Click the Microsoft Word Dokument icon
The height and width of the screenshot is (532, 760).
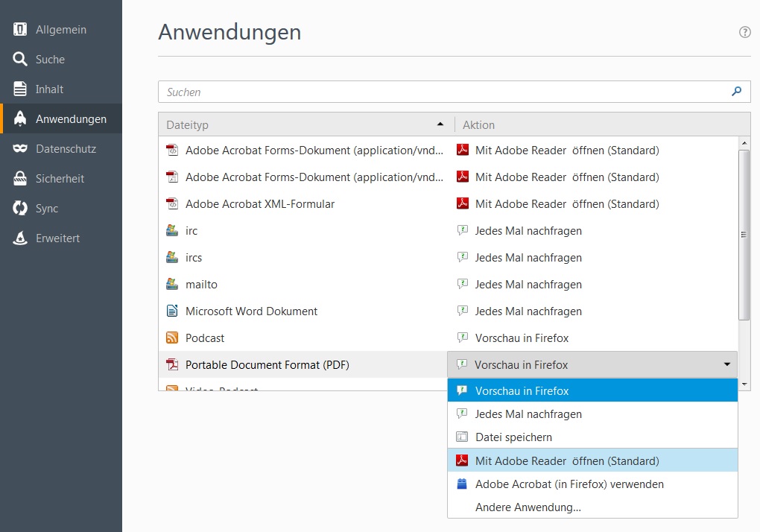(x=172, y=311)
